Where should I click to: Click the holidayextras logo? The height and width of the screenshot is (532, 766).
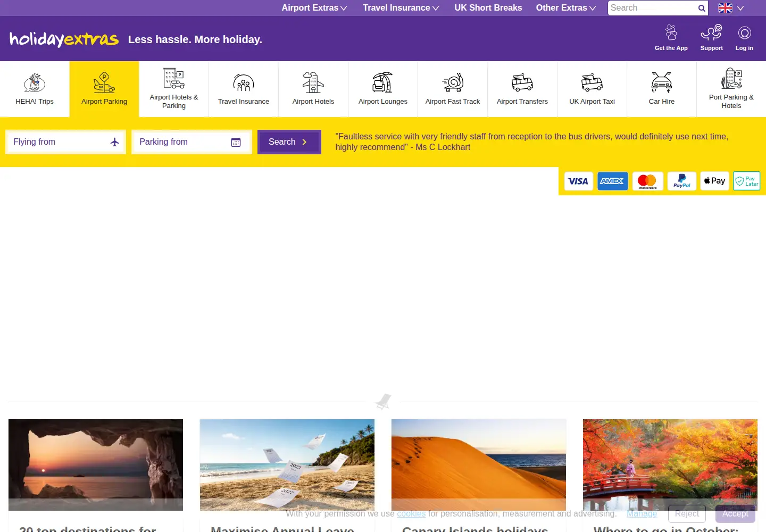click(64, 39)
